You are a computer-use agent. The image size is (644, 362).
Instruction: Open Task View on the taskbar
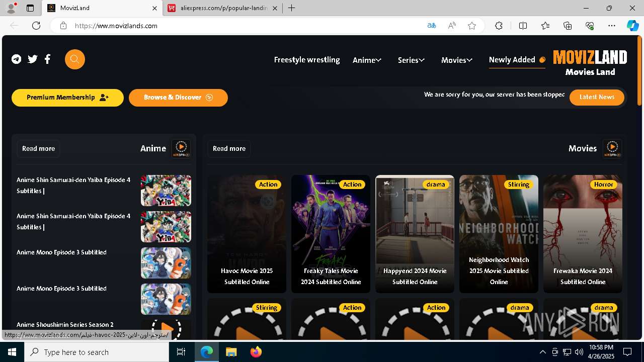(182, 352)
